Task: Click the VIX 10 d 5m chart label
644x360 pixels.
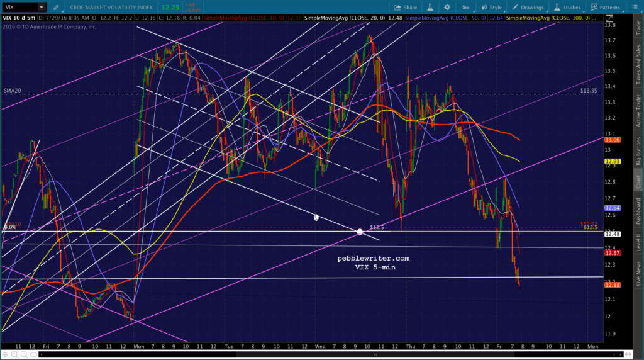Action: tap(19, 18)
